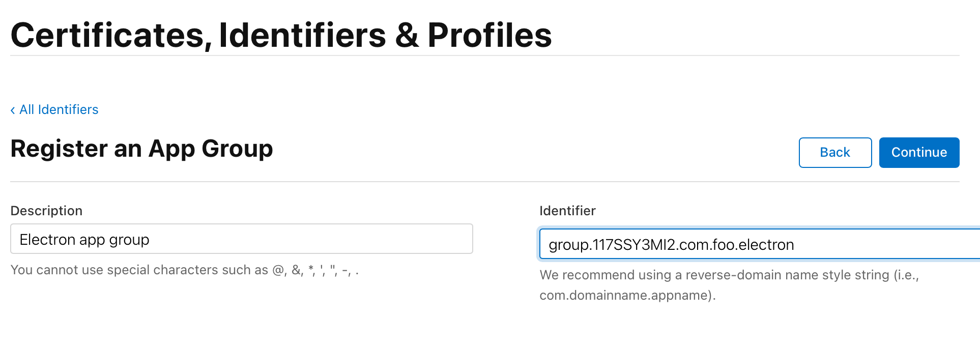Click the "Electron app group" text

tap(84, 240)
